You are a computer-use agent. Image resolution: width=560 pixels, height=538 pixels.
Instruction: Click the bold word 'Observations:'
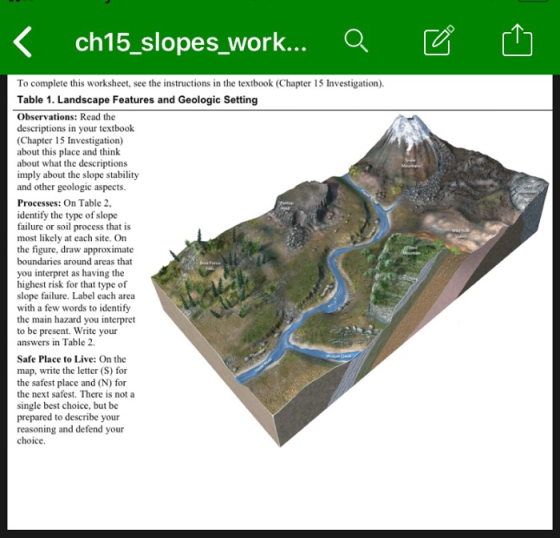coord(47,117)
